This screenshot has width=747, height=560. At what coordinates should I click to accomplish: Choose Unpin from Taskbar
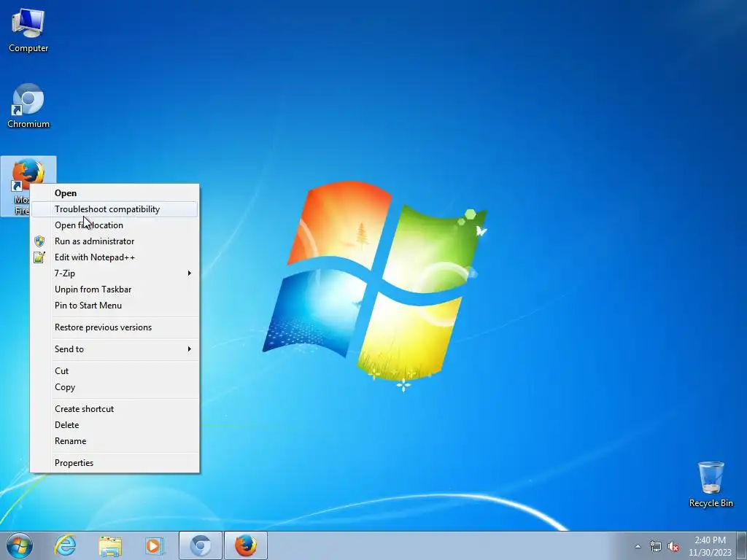(115, 289)
